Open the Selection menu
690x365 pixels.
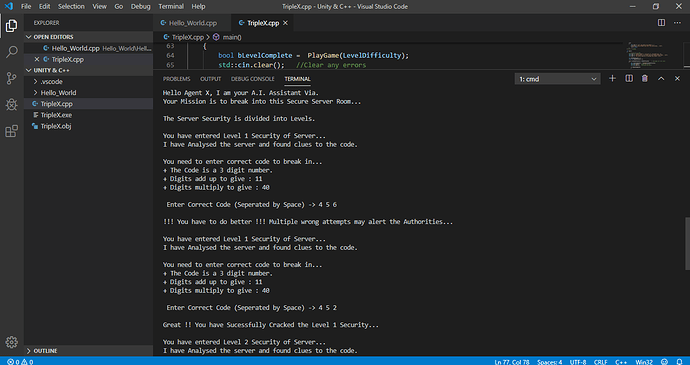[71, 7]
